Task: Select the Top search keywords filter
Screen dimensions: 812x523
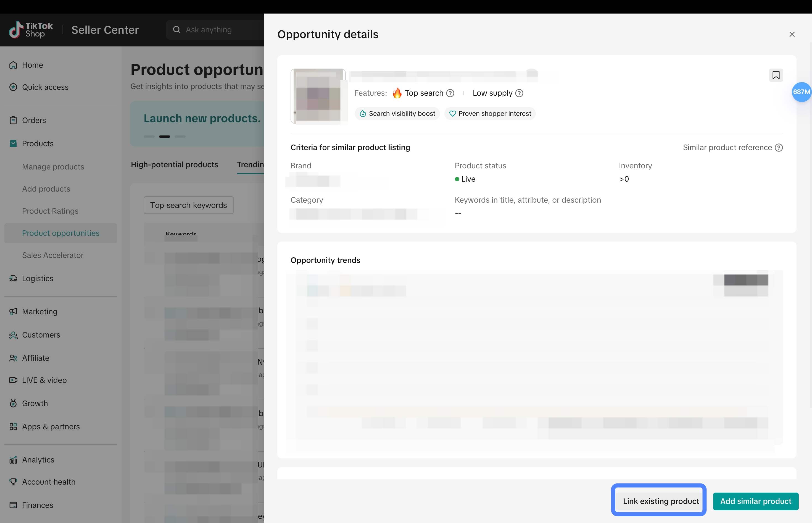Action: 188,205
